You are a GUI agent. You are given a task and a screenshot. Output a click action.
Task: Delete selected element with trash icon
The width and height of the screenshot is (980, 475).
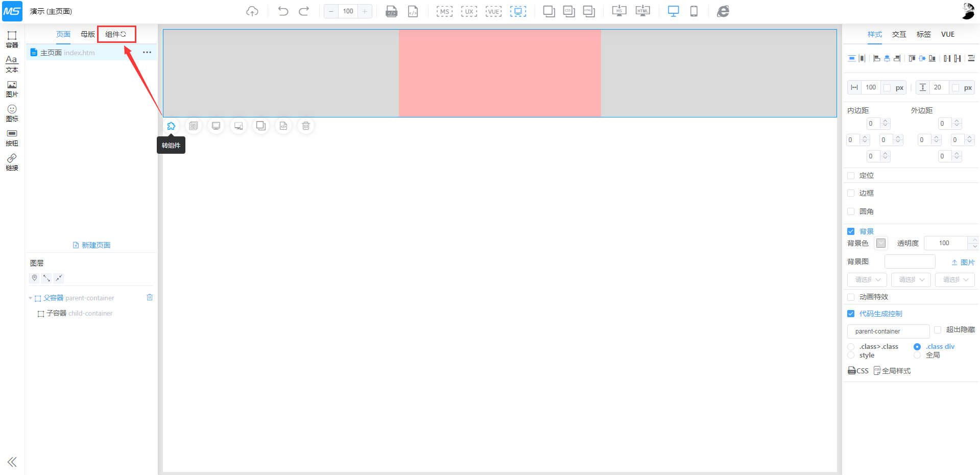pyautogui.click(x=306, y=126)
